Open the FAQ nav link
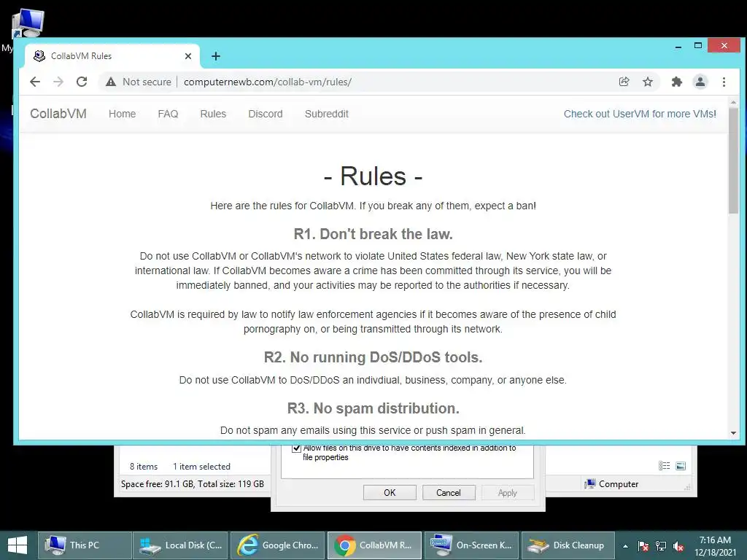 click(169, 114)
